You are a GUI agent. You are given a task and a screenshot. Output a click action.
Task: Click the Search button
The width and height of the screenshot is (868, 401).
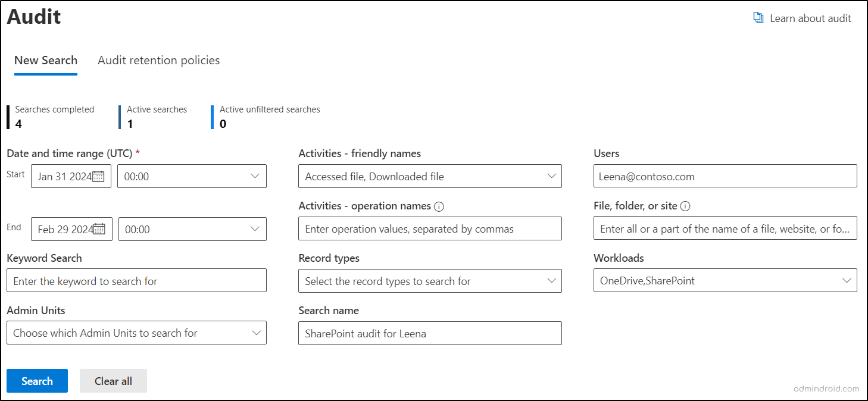[37, 380]
